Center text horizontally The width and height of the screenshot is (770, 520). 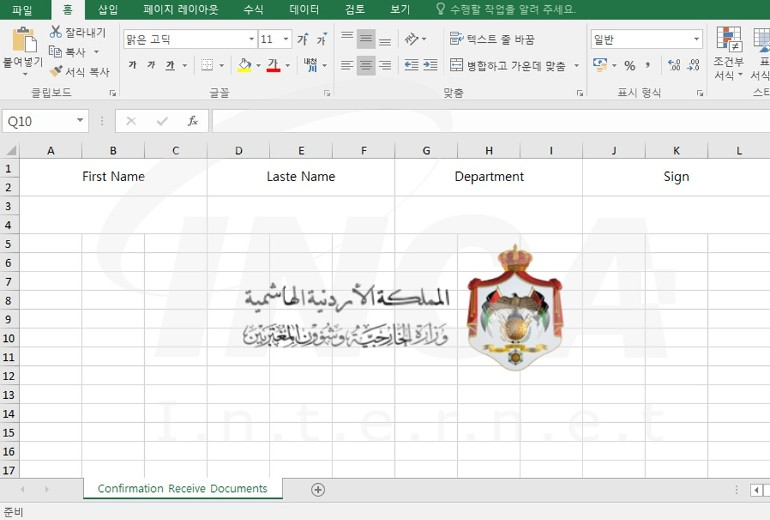[x=366, y=65]
